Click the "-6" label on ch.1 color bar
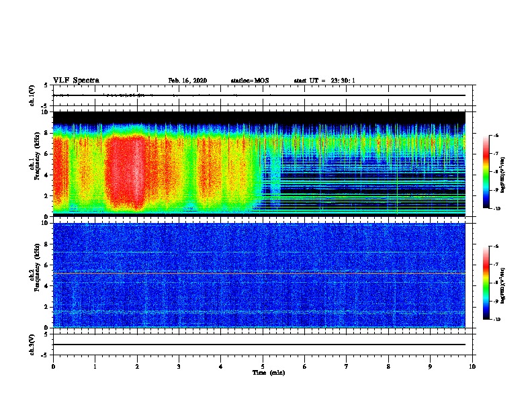The width and height of the screenshot is (532, 411). point(496,135)
